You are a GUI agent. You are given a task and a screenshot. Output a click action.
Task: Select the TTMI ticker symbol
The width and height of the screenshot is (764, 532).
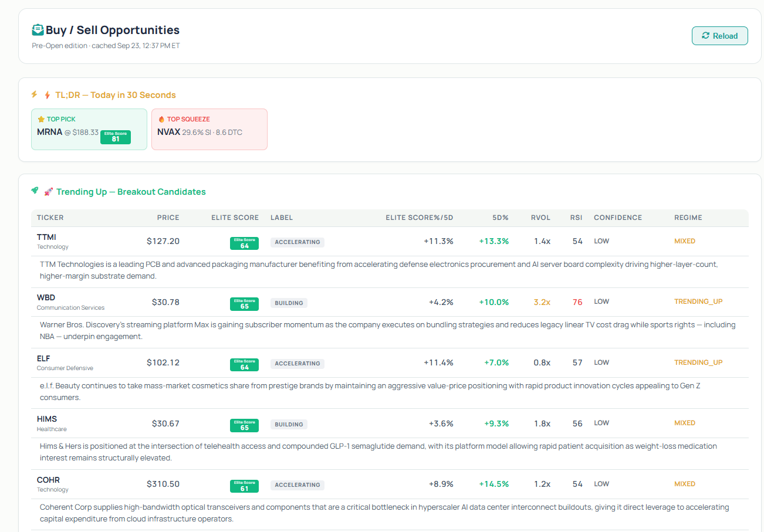pos(46,237)
